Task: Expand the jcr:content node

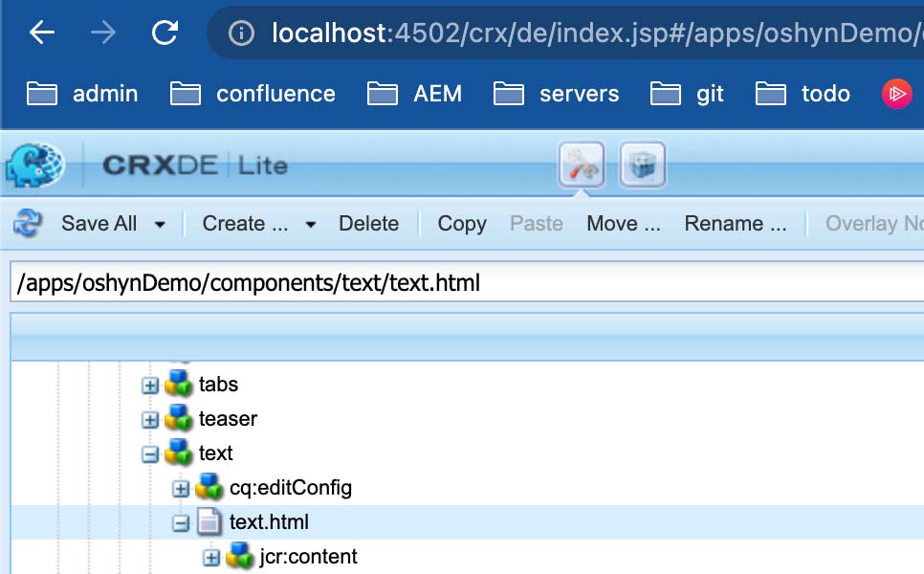Action: (x=211, y=558)
